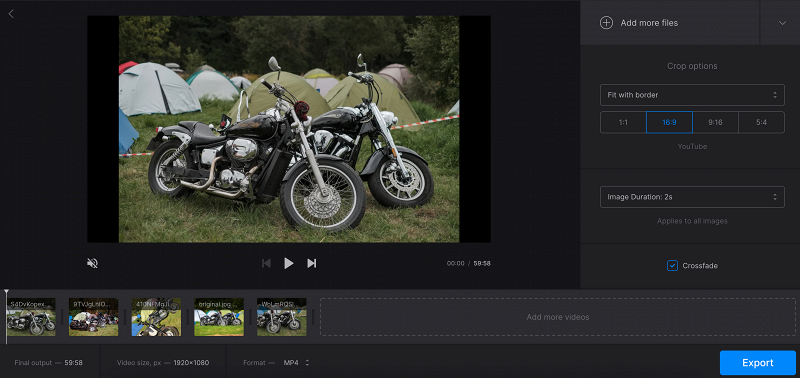The image size is (800, 378).
Task: Unmute the audio with the speaker icon
Action: tap(92, 263)
